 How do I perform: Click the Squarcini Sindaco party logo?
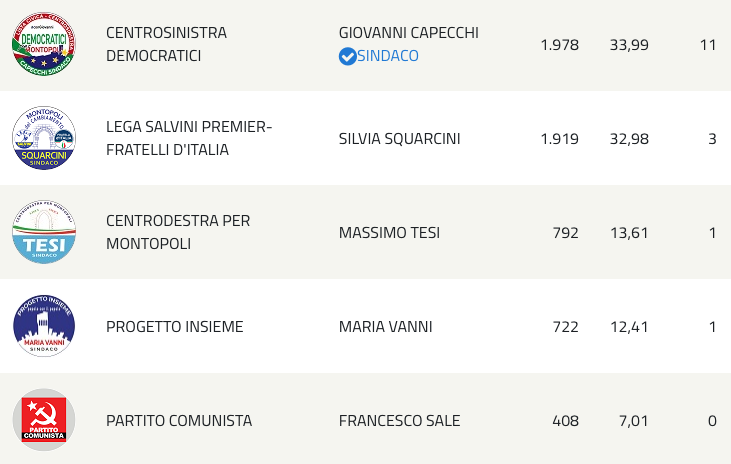tap(43, 138)
